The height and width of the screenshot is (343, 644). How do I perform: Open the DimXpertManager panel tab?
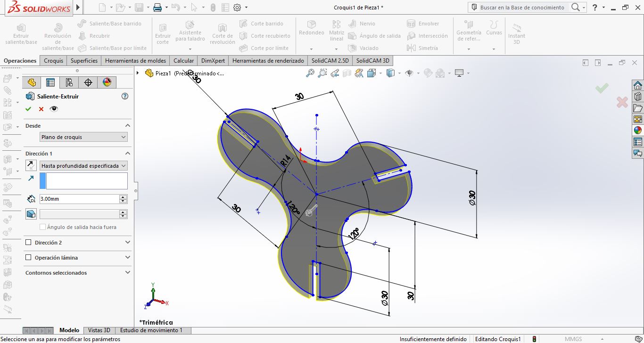(x=88, y=82)
